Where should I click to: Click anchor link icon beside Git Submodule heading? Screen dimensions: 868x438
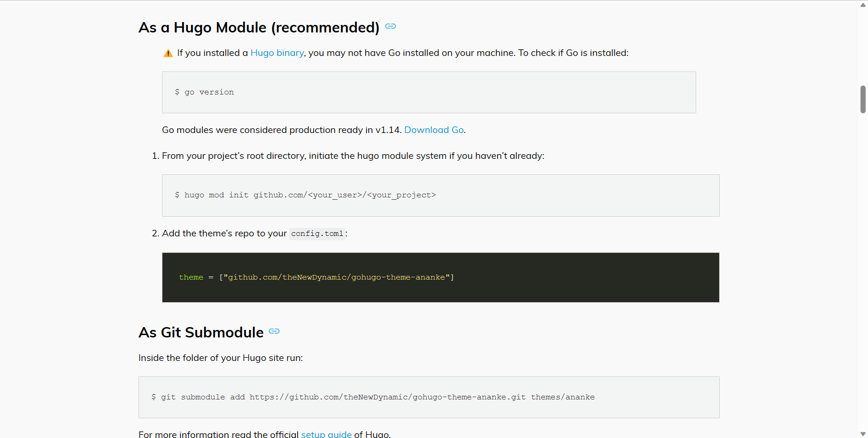coord(274,331)
